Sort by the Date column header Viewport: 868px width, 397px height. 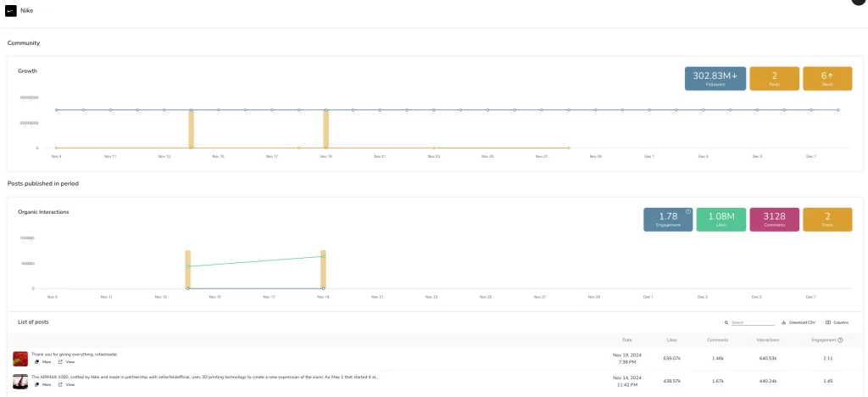[626, 340]
